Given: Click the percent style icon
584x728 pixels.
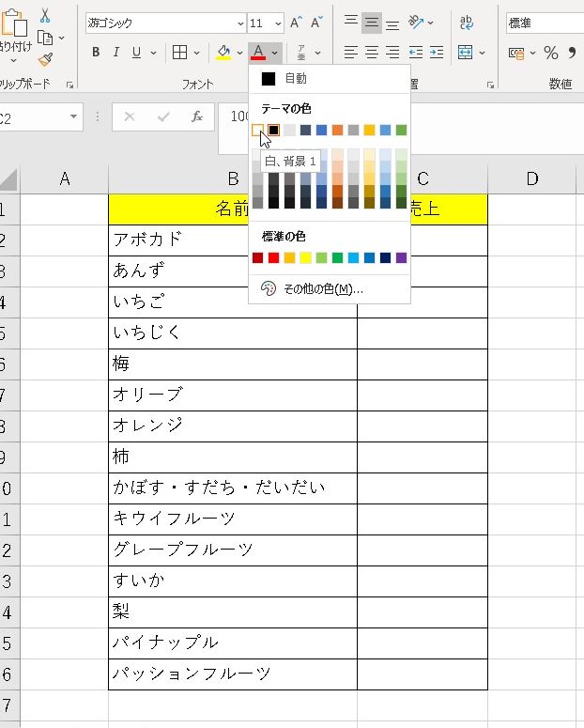Looking at the screenshot, I should (551, 53).
